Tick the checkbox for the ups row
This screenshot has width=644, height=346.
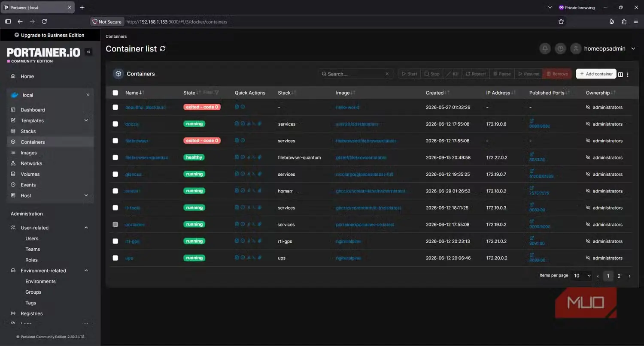(115, 258)
